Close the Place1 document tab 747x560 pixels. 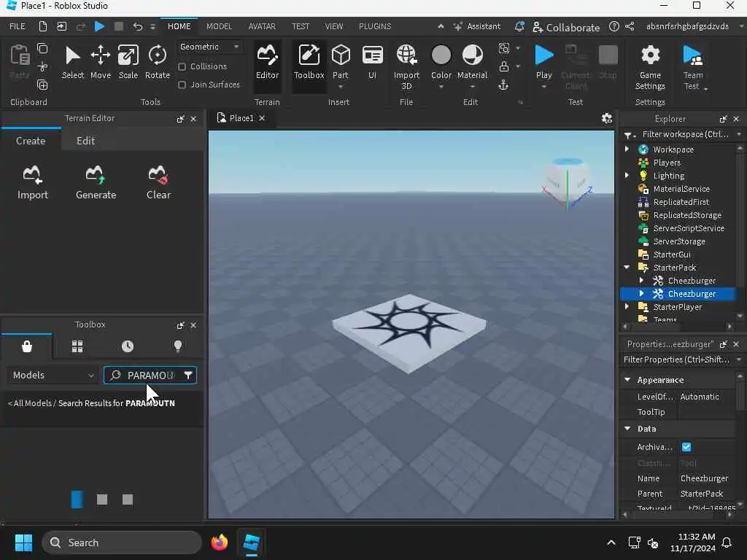pyautogui.click(x=262, y=118)
